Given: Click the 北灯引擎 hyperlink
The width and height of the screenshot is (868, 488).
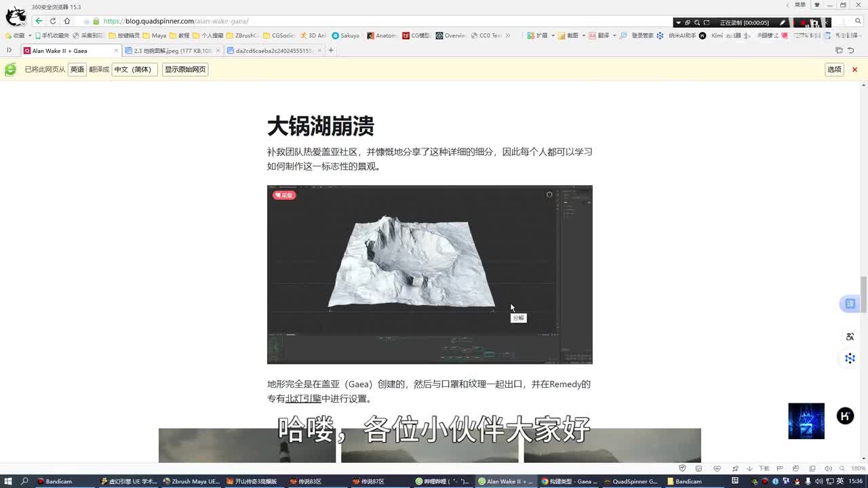Looking at the screenshot, I should click(x=303, y=399).
